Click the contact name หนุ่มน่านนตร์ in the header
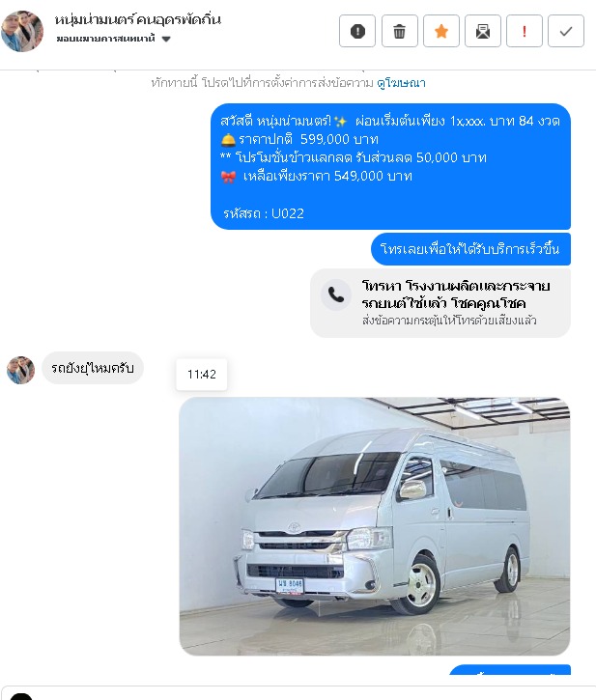Image resolution: width=596 pixels, height=700 pixels. [x=137, y=19]
